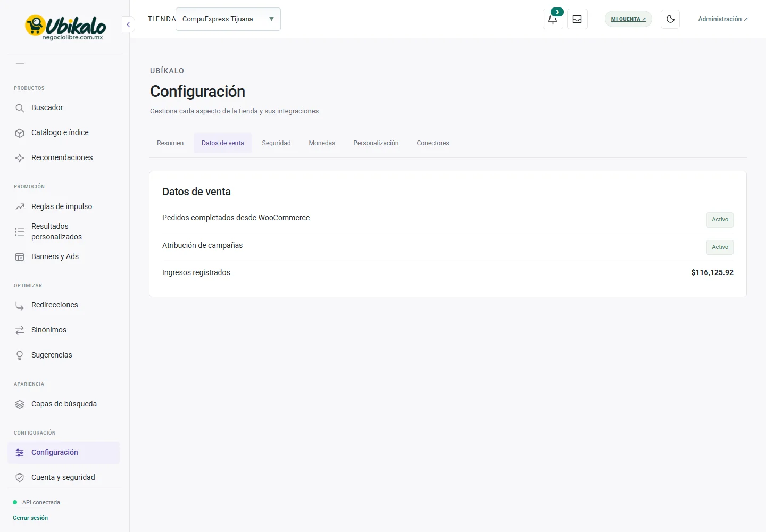Click the Reglas de impulso trend icon
Image resolution: width=766 pixels, height=532 pixels.
(20, 206)
